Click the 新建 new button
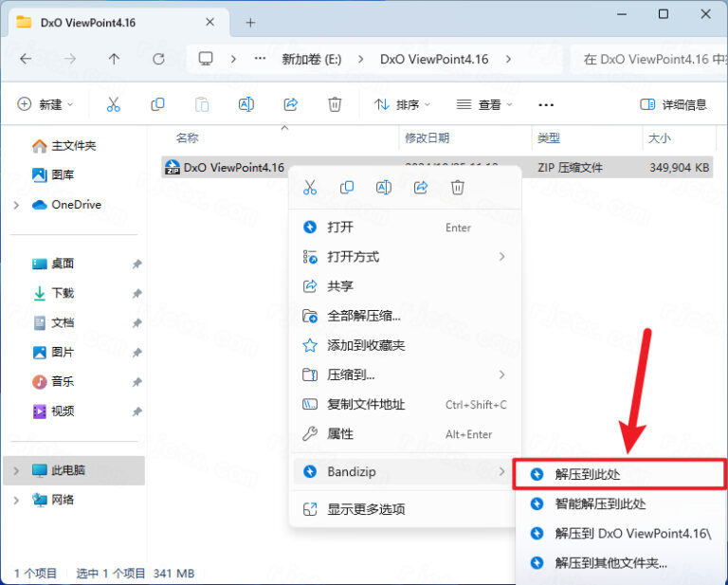728x585 pixels. point(45,104)
